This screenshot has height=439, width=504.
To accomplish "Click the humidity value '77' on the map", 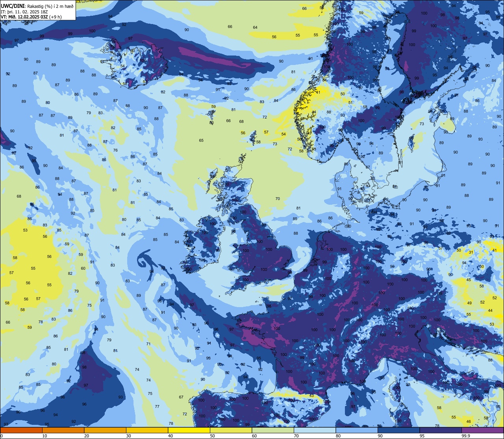I will (x=157, y=406).
